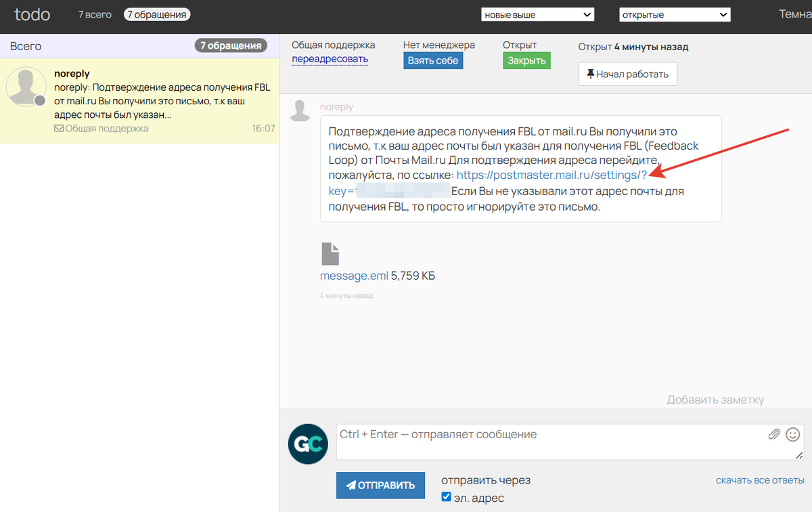This screenshot has height=512, width=812.
Task: Click the todo logo
Action: pyautogui.click(x=32, y=14)
